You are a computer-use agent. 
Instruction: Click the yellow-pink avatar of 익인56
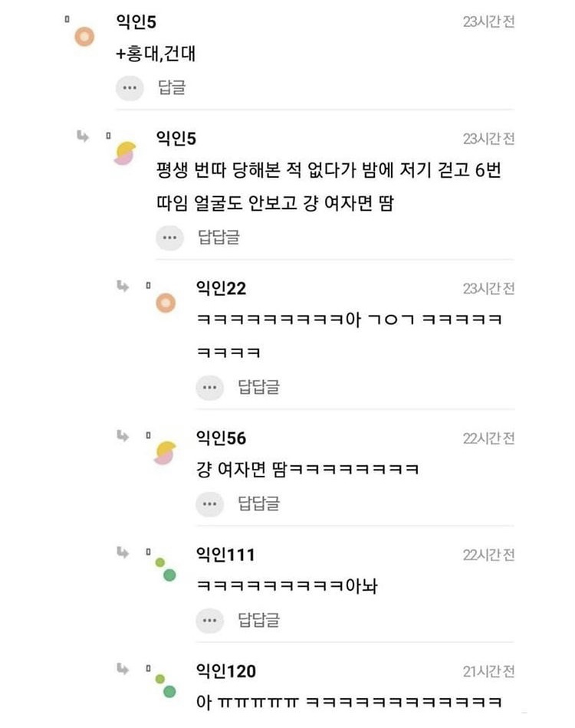click(x=166, y=454)
